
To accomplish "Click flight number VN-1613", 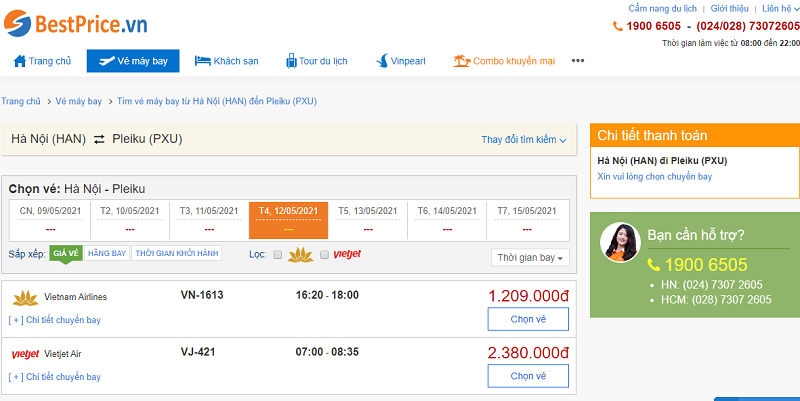I will click(x=202, y=295).
